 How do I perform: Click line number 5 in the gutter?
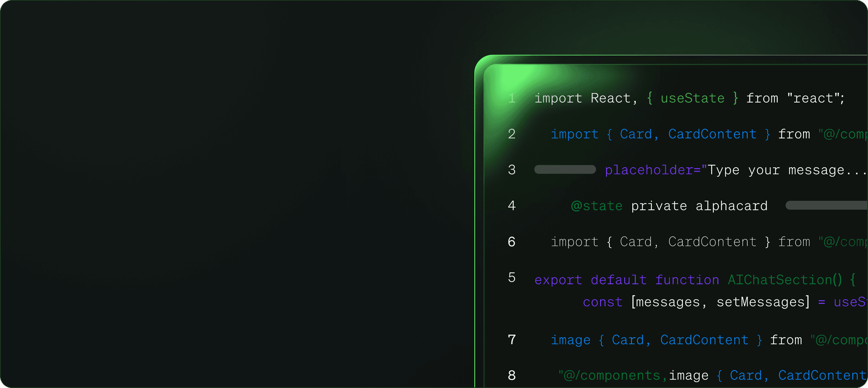[512, 277]
